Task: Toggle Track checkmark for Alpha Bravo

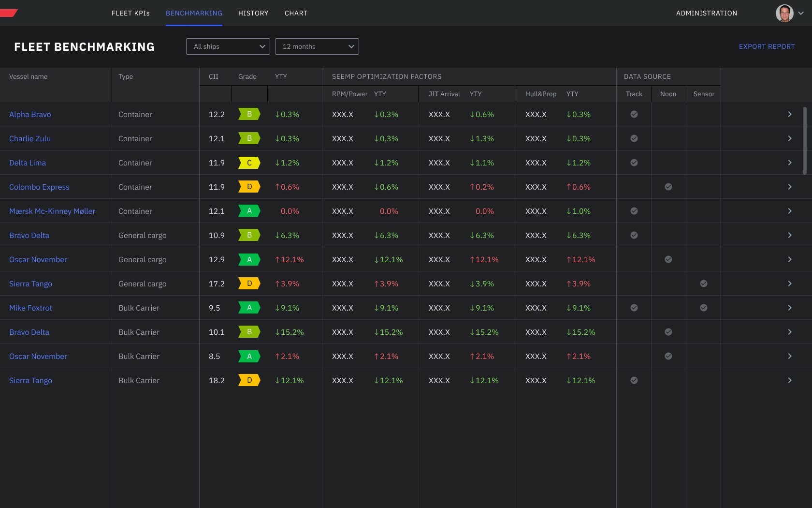Action: click(x=634, y=114)
